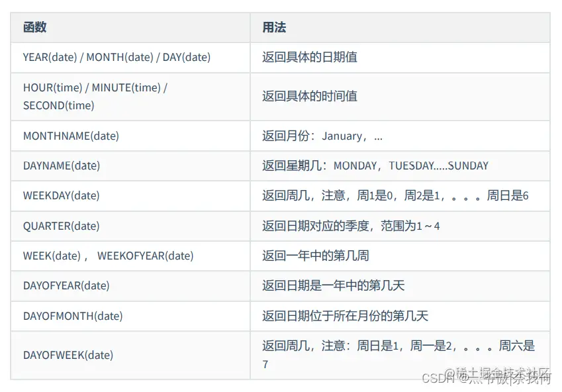
Task: Select the DAYOFWEEK(date) cell
Action: tap(130, 355)
